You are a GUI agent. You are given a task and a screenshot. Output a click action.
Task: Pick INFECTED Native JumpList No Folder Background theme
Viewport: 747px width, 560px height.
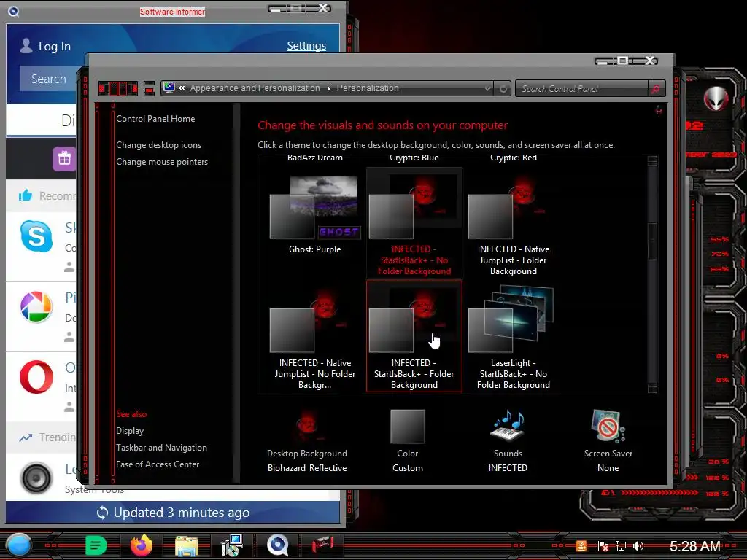(x=314, y=336)
